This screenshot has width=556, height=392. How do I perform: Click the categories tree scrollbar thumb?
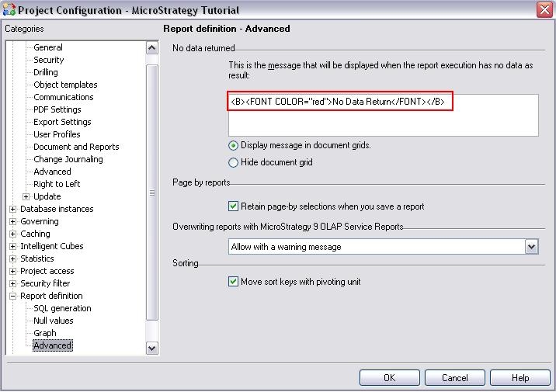(152, 193)
